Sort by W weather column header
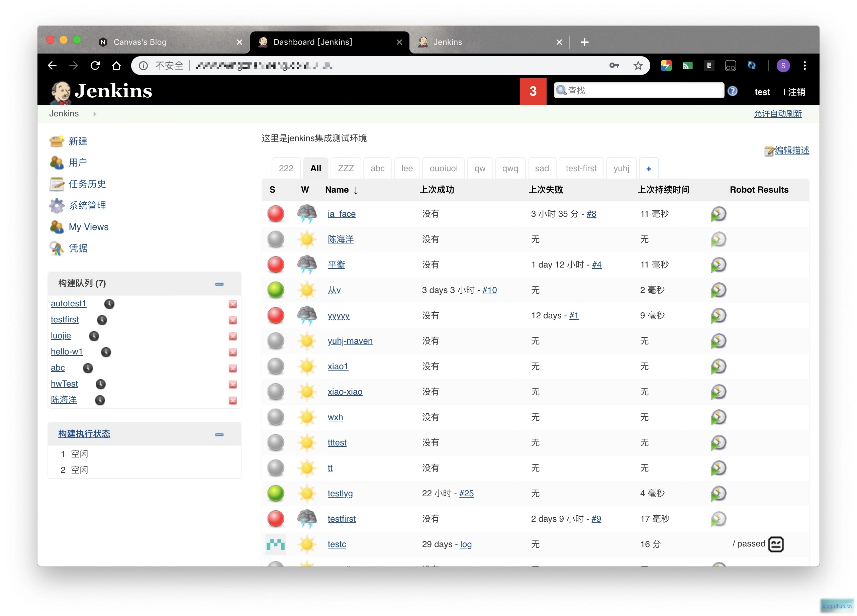The width and height of the screenshot is (857, 616). (x=305, y=190)
